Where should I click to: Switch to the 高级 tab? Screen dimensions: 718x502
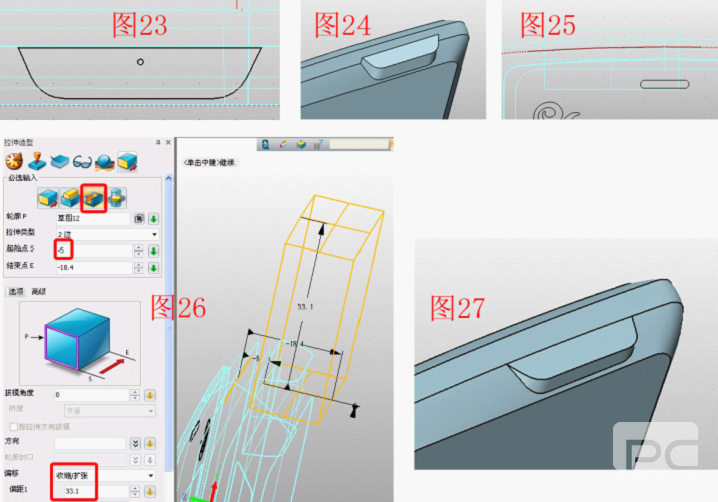coord(39,291)
